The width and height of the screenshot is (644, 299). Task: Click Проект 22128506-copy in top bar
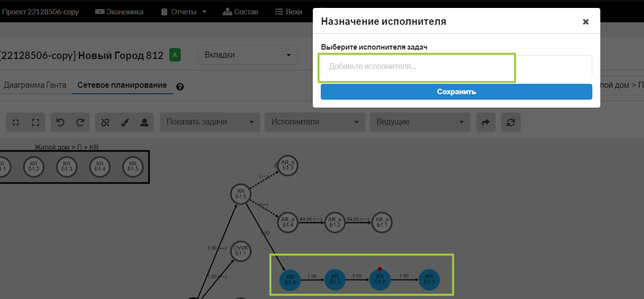(40, 12)
